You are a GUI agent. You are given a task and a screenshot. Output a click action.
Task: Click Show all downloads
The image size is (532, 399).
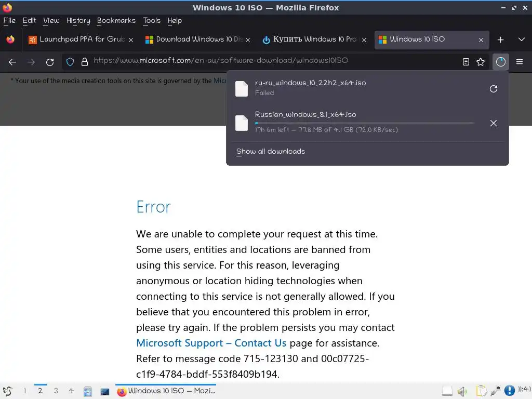tap(270, 151)
